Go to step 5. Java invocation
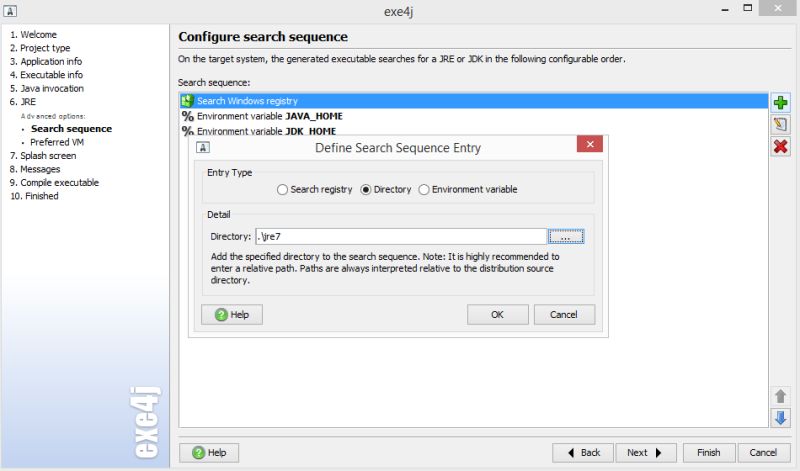The height and width of the screenshot is (471, 800). click(46, 88)
